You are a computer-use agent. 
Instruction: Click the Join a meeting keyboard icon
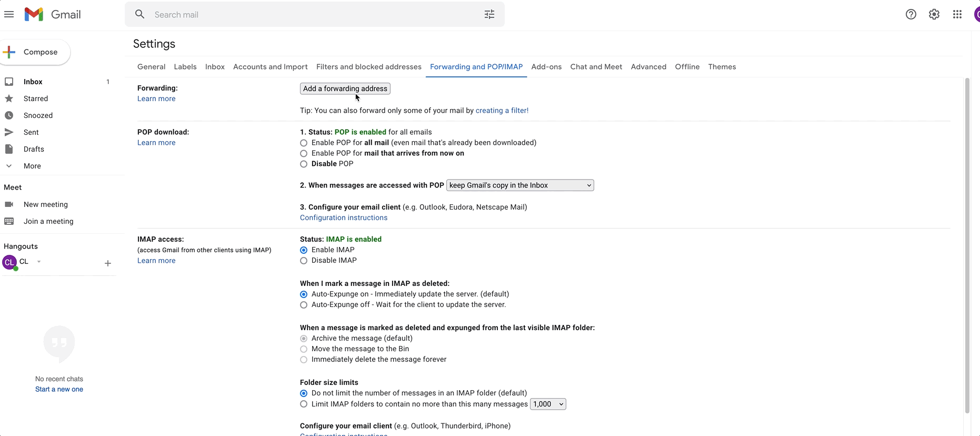9,221
